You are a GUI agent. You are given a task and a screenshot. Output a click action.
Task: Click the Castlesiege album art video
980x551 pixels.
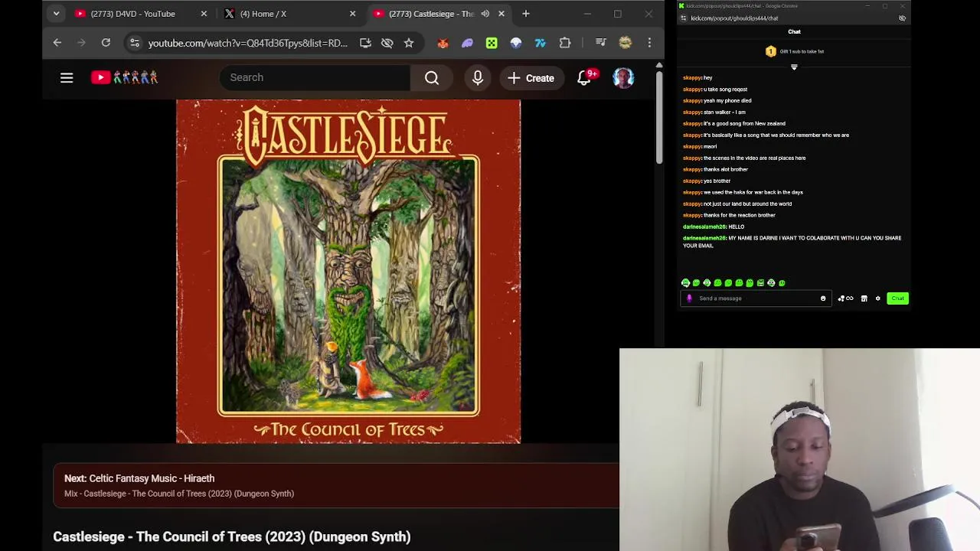tap(348, 272)
